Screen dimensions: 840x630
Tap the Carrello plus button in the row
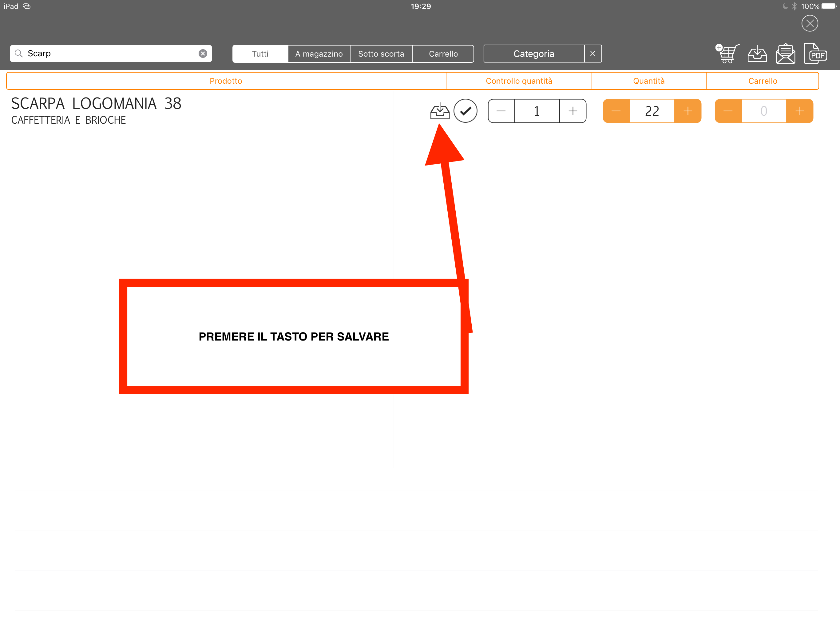pos(799,111)
